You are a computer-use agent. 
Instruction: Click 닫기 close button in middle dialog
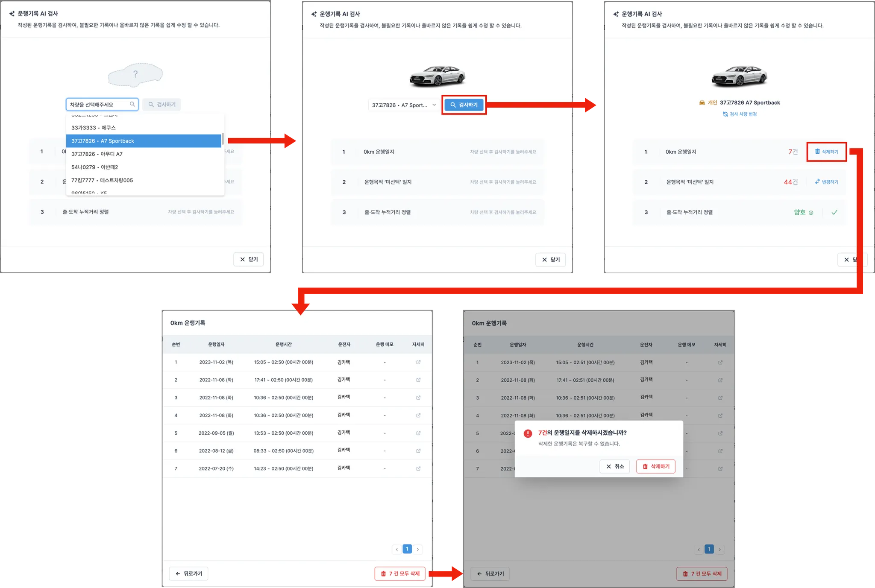click(550, 260)
